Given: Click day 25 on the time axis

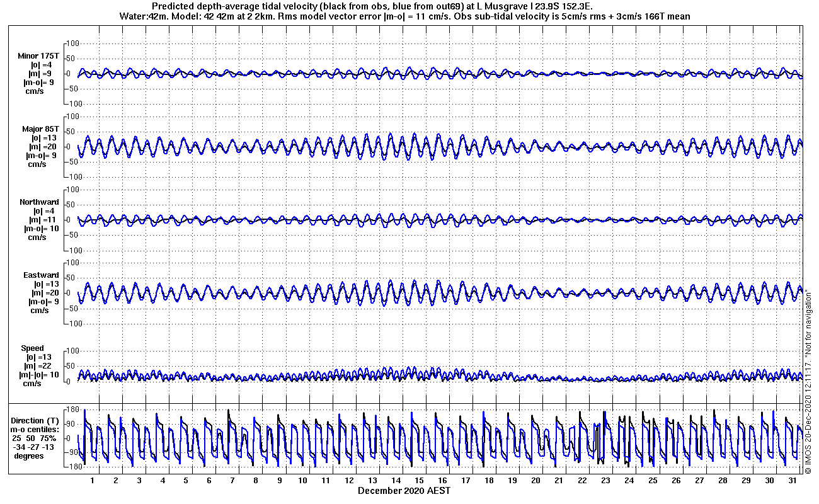Looking at the screenshot, I should click(x=653, y=481).
